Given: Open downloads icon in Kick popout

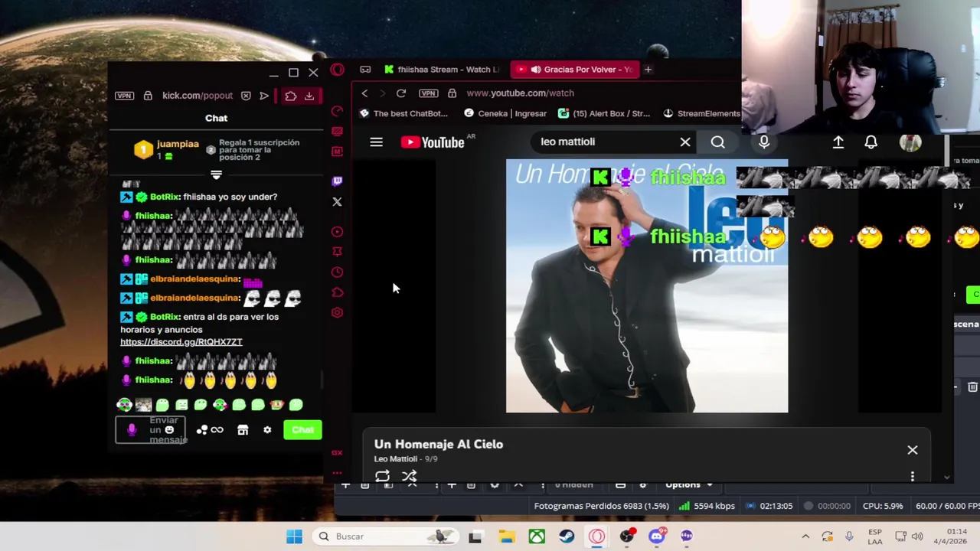Looking at the screenshot, I should click(309, 96).
